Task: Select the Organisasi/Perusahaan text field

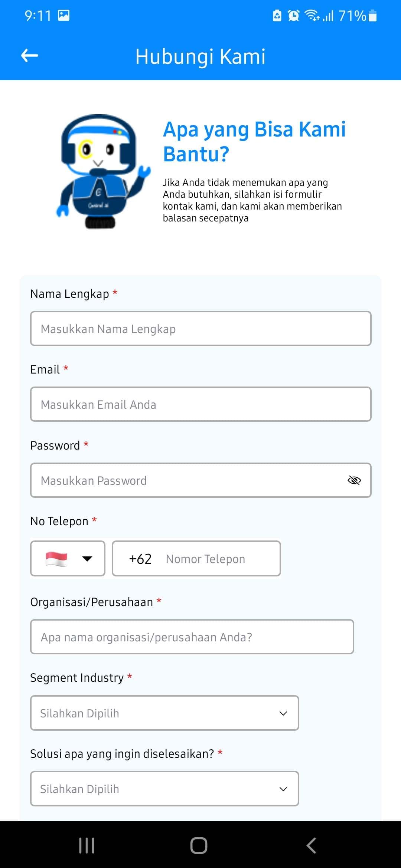Action: 192,637
